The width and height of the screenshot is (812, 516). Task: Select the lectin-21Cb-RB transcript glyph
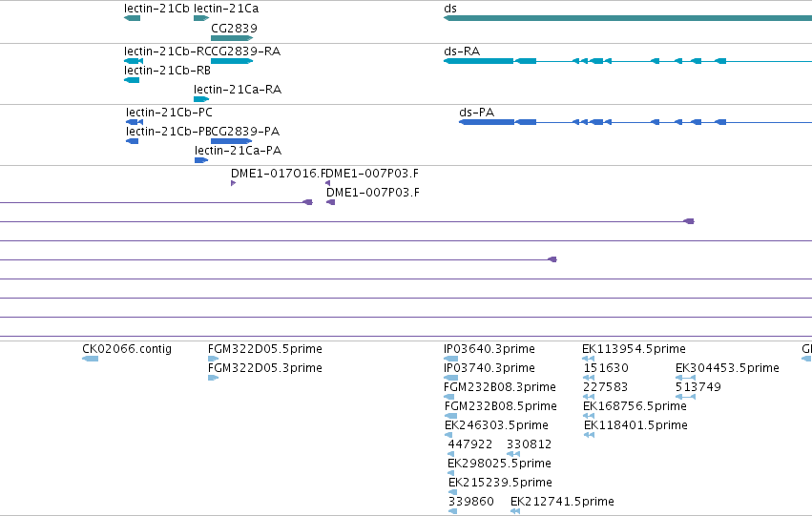pyautogui.click(x=132, y=80)
